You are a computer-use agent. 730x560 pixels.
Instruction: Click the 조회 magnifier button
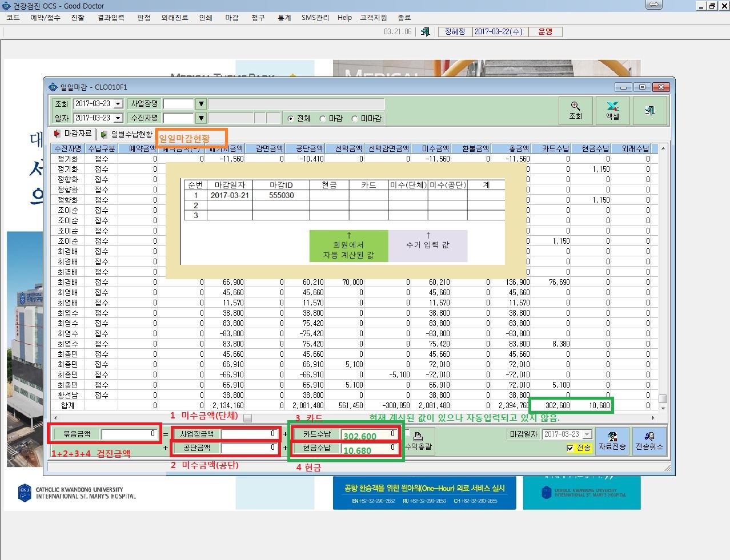(x=575, y=111)
